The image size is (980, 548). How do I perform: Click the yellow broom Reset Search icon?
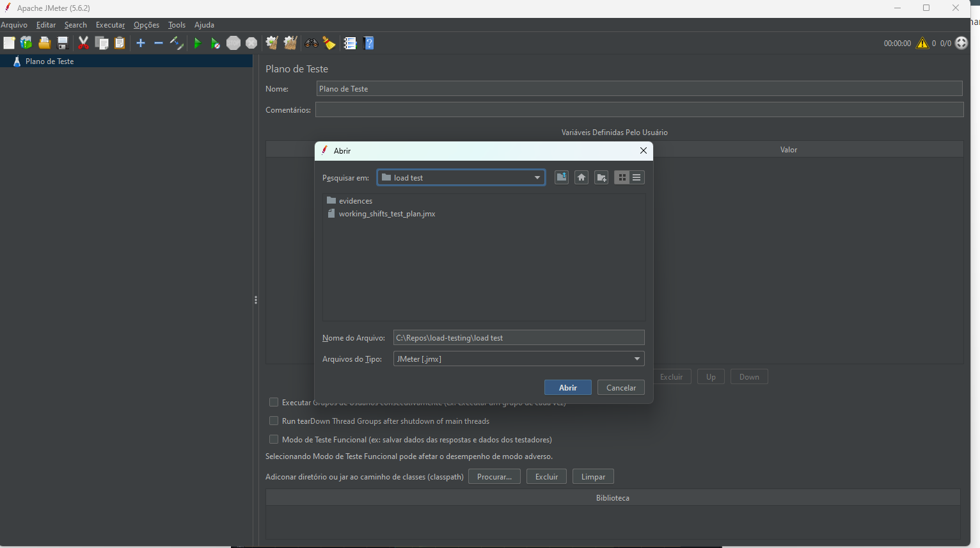point(329,43)
